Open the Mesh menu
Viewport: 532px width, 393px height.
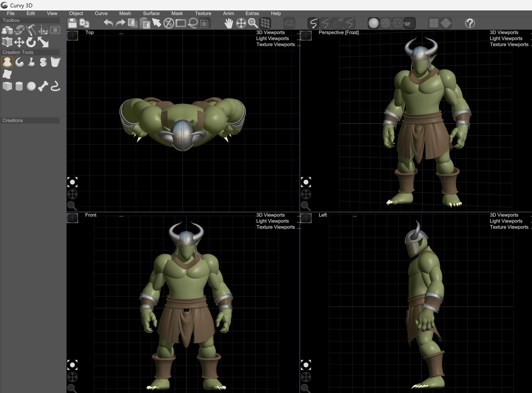coord(125,13)
